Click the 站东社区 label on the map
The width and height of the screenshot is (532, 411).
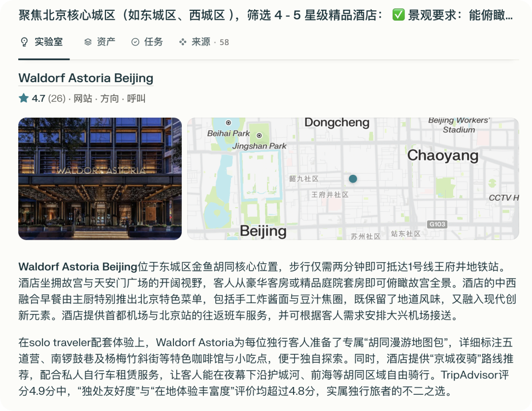[406, 234]
